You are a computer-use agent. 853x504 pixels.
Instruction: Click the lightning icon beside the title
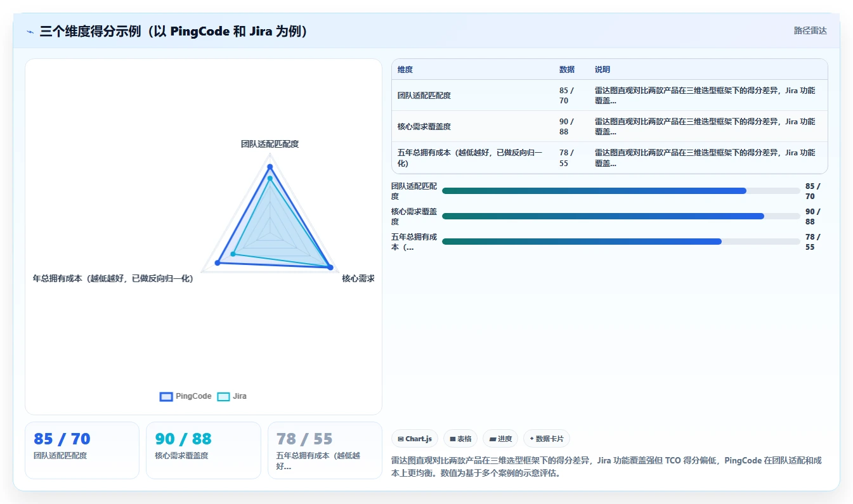tap(30, 31)
